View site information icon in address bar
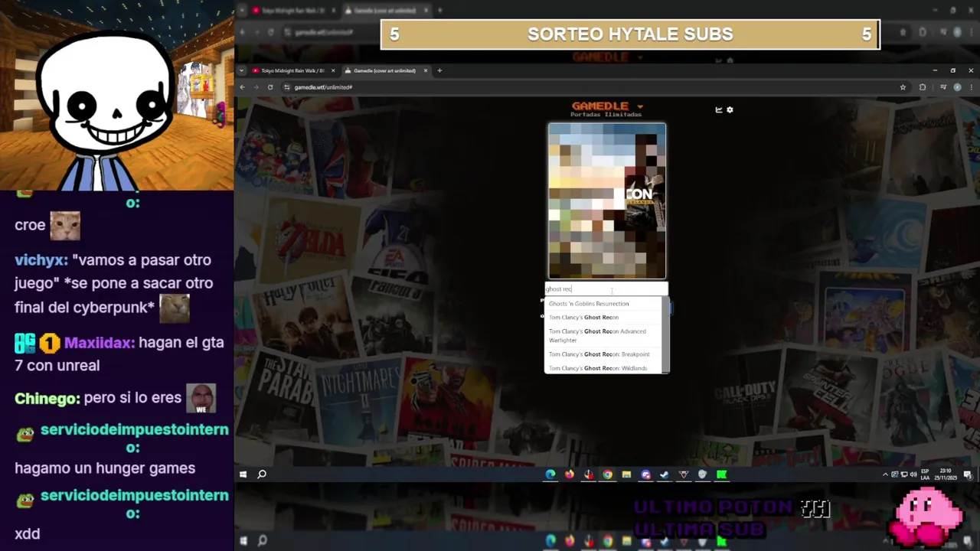 287,87
